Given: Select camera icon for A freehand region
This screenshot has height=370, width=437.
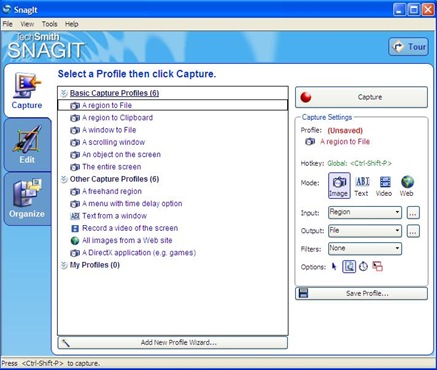Looking at the screenshot, I should pos(75,192).
